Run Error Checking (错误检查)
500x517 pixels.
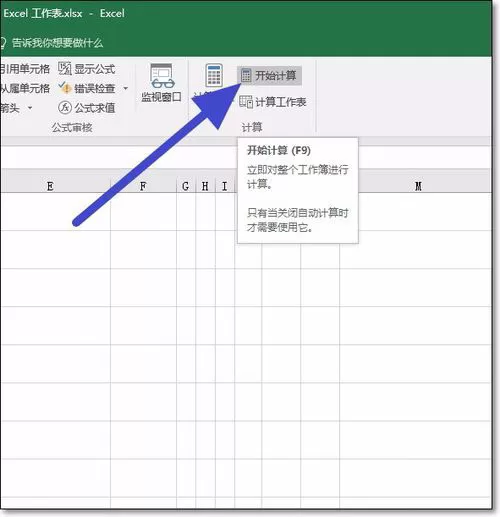(87, 88)
